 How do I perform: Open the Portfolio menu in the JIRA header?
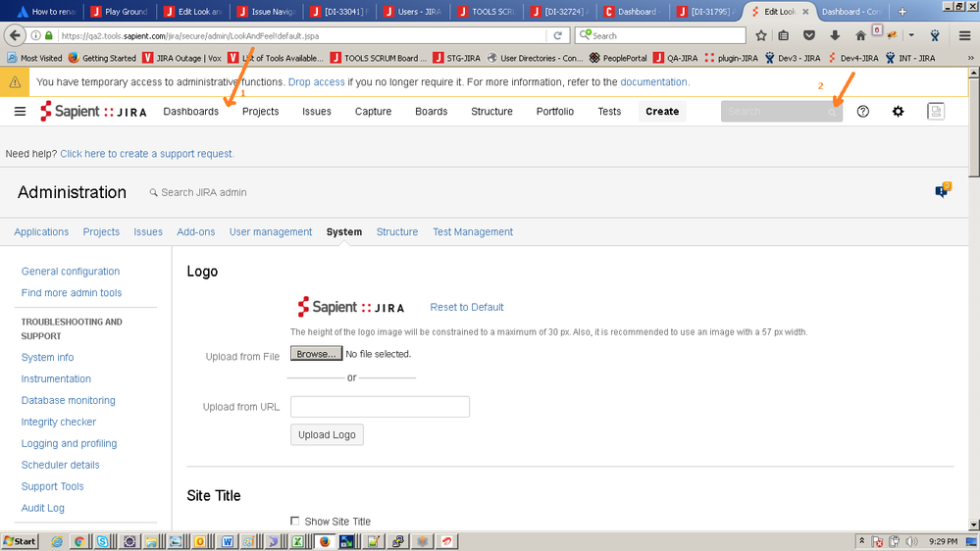(x=555, y=111)
